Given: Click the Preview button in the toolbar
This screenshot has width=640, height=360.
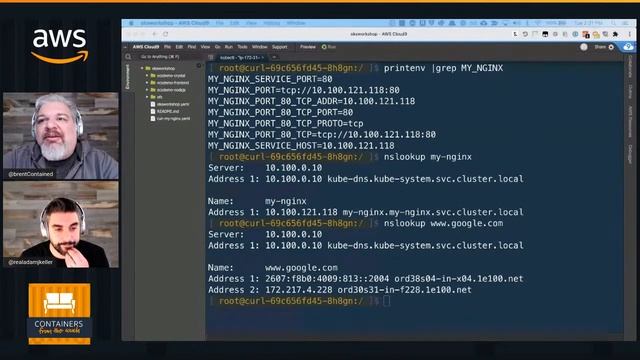Looking at the screenshot, I should [x=308, y=47].
